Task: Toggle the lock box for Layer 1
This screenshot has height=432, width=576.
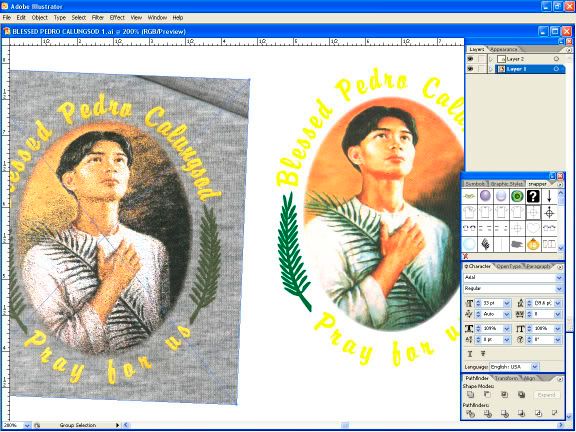Action: click(x=481, y=69)
